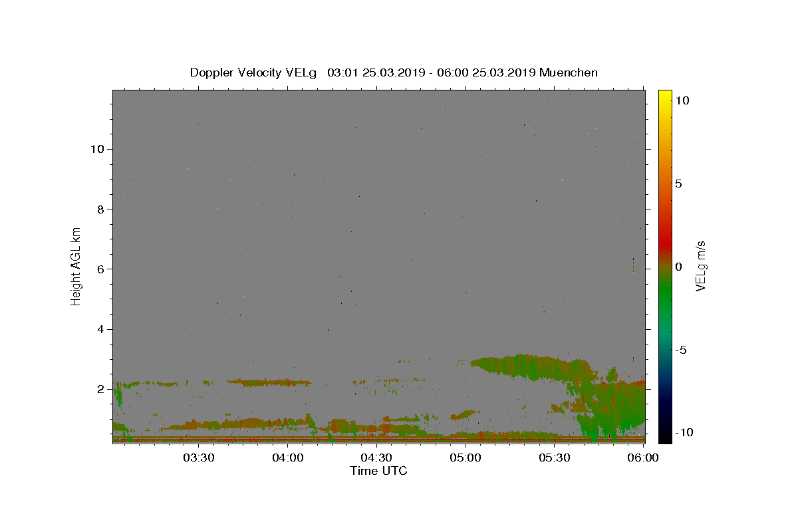Click the colorbar tick label 5

pos(678,184)
